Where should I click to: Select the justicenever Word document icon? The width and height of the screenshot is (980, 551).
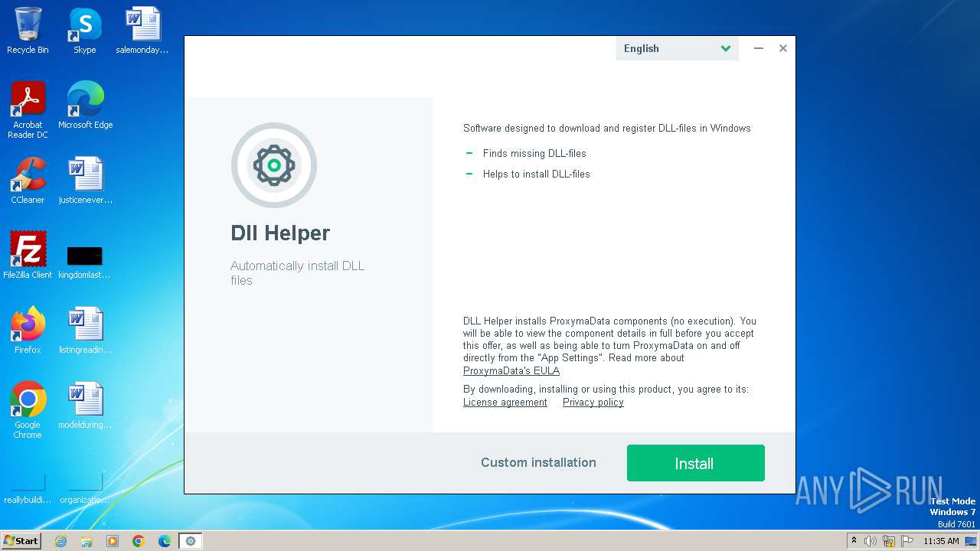85,181
